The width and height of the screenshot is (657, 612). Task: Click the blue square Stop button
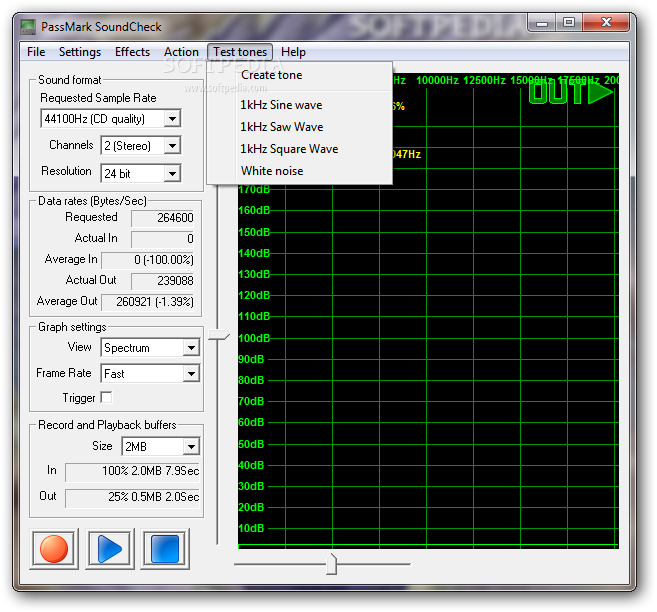(x=165, y=549)
